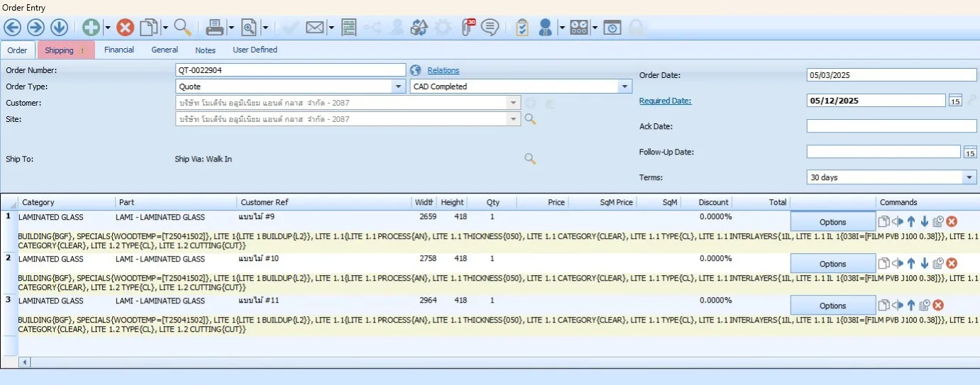Click the grid horizontal scrollbar left arrow
Image resolution: width=980 pixels, height=385 pixels.
pyautogui.click(x=25, y=362)
